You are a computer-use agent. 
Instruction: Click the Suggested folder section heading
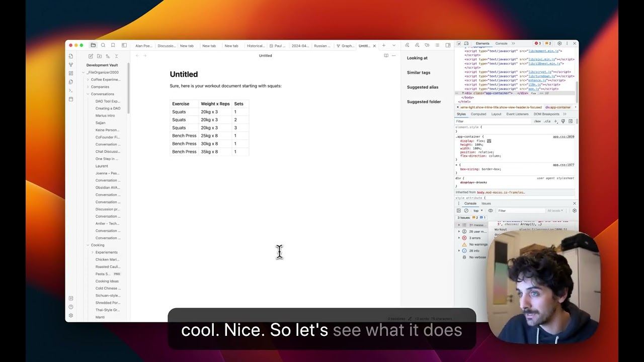424,102
